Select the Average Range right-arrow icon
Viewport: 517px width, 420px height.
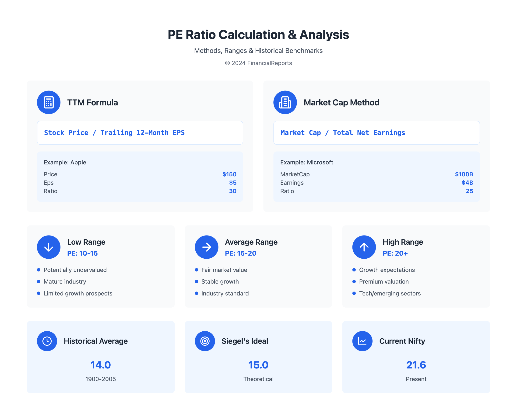(x=206, y=247)
